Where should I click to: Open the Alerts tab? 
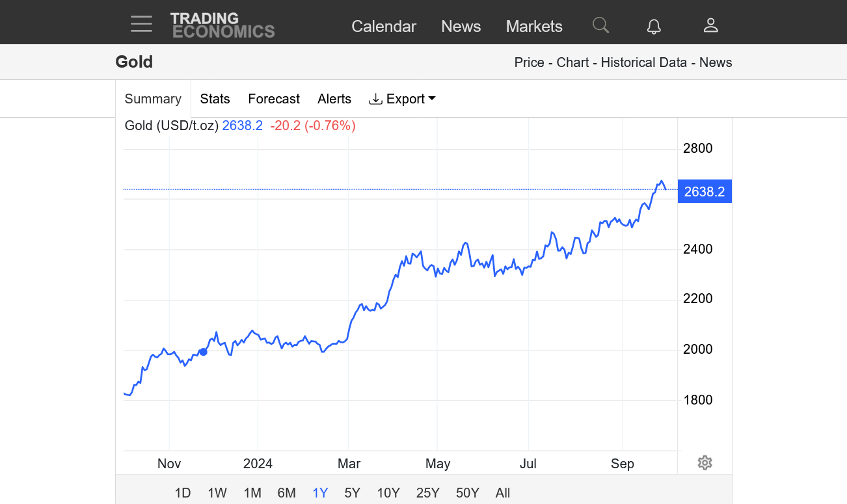(334, 99)
